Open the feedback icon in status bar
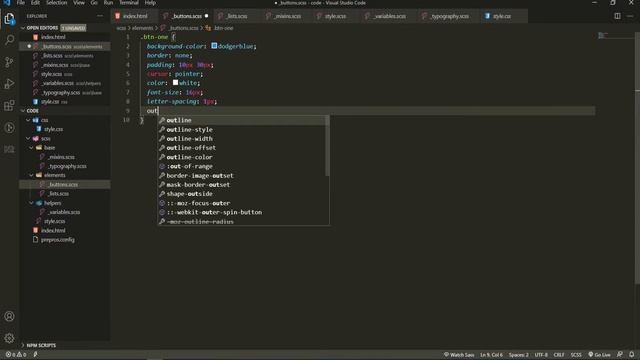Screen dimensions: 640x360 click(620, 355)
